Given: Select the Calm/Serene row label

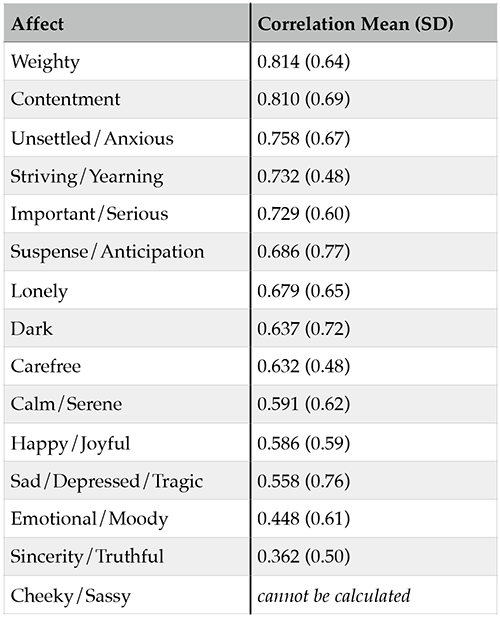Looking at the screenshot, I should point(66,404).
